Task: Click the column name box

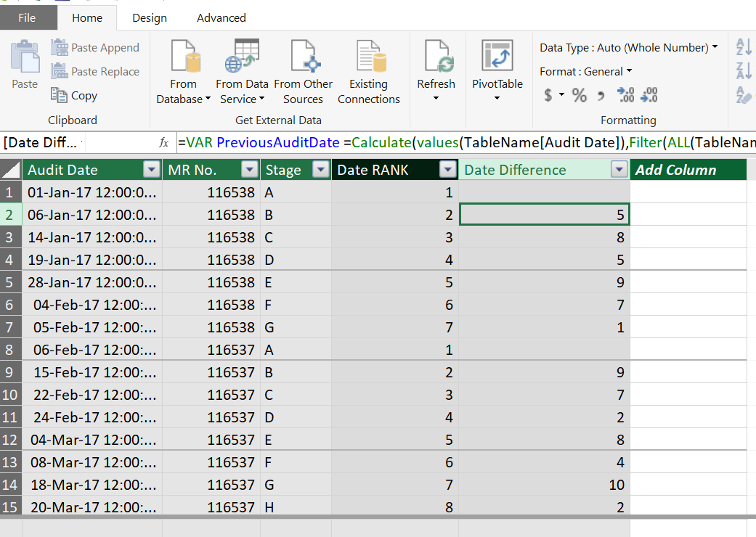Action: tap(42, 142)
